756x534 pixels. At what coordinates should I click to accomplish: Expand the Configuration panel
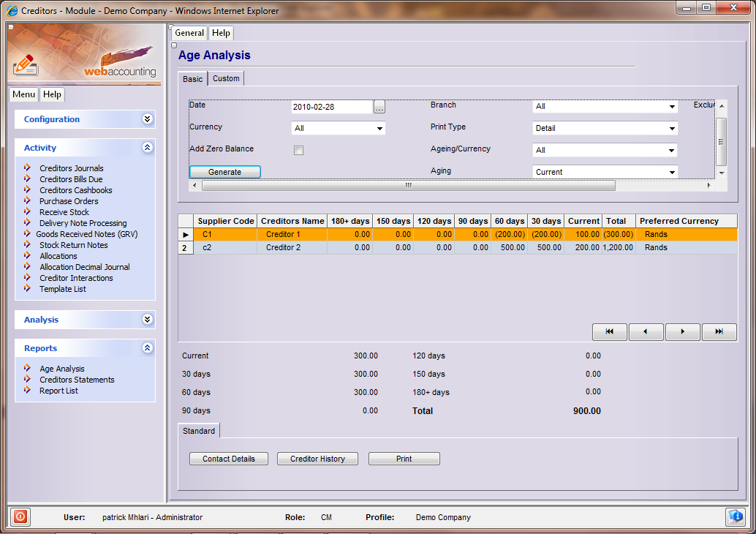coord(148,119)
